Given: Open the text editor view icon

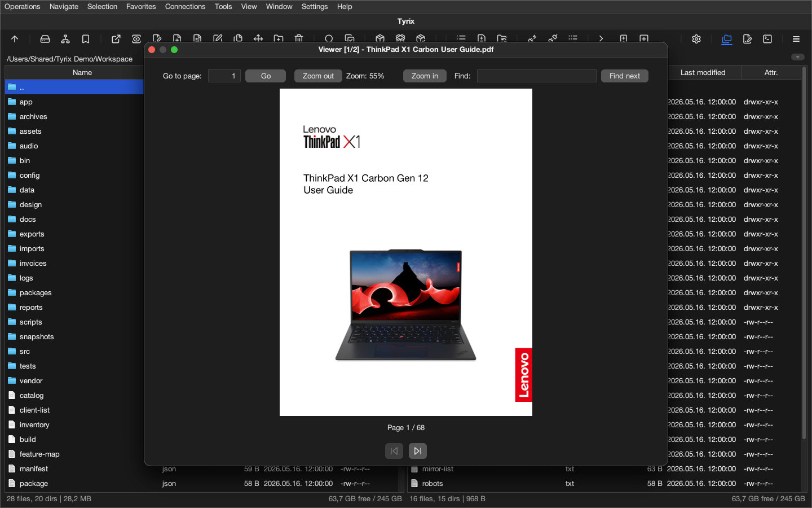Looking at the screenshot, I should pos(747,39).
